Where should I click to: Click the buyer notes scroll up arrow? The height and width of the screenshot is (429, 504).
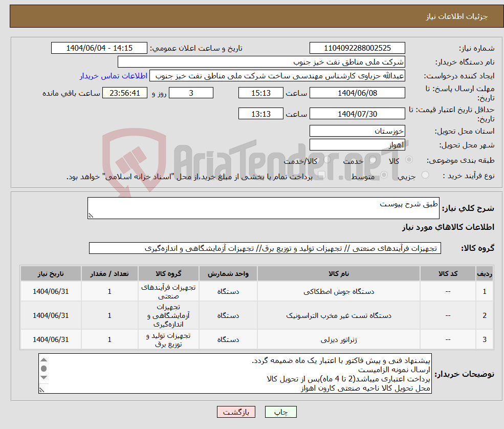[44, 359]
